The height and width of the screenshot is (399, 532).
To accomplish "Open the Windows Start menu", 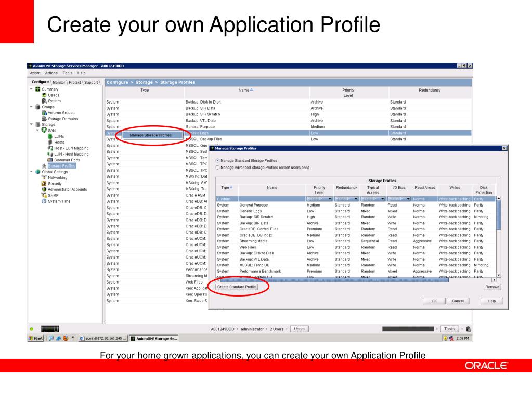I will 36,338.
